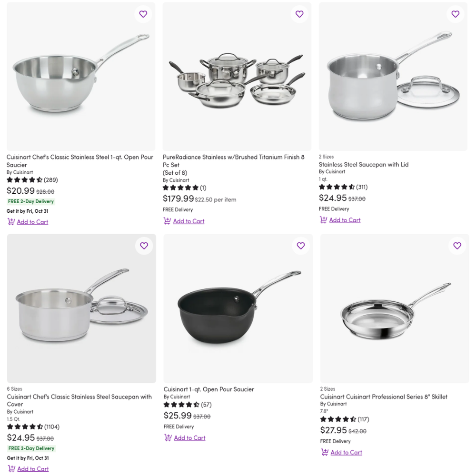
Task: Open Cuisinart Professional Series 8" Skillet title
Action: pos(384,397)
